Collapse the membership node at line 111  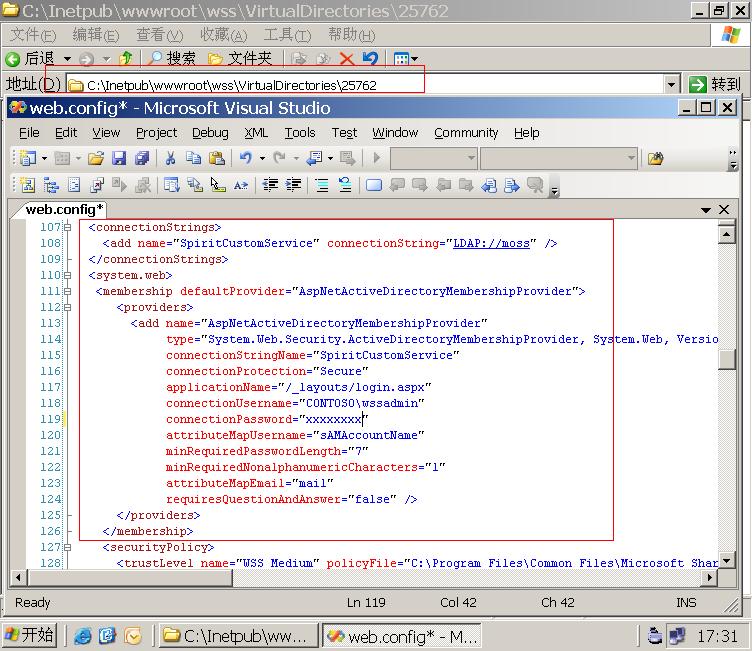pyautogui.click(x=67, y=291)
